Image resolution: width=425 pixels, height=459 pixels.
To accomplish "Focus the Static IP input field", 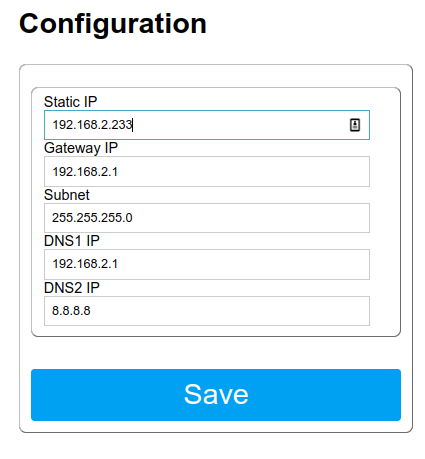I will (x=207, y=125).
